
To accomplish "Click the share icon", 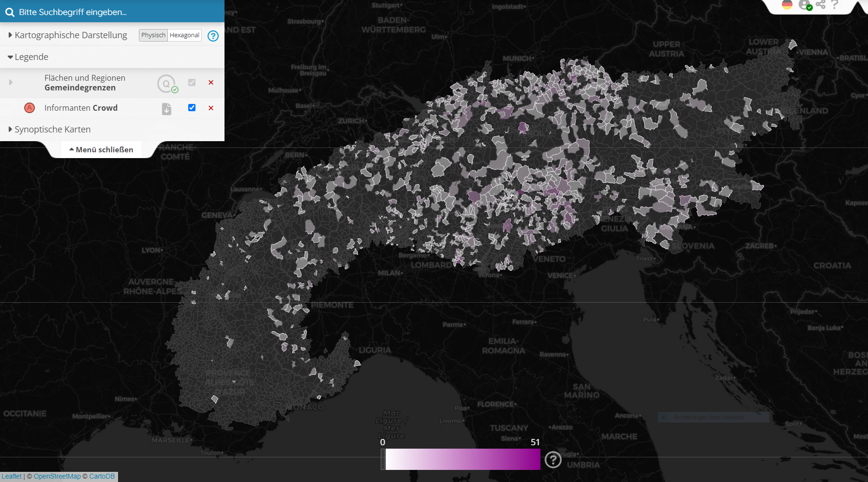I will (821, 5).
